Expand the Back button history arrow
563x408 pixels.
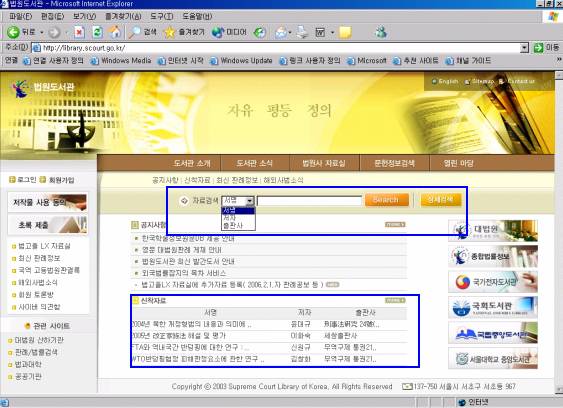[x=42, y=33]
